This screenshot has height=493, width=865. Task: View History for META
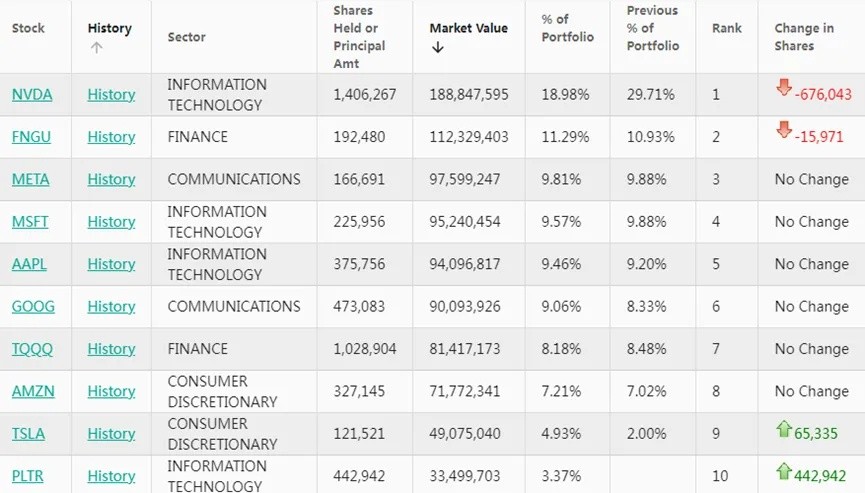111,179
